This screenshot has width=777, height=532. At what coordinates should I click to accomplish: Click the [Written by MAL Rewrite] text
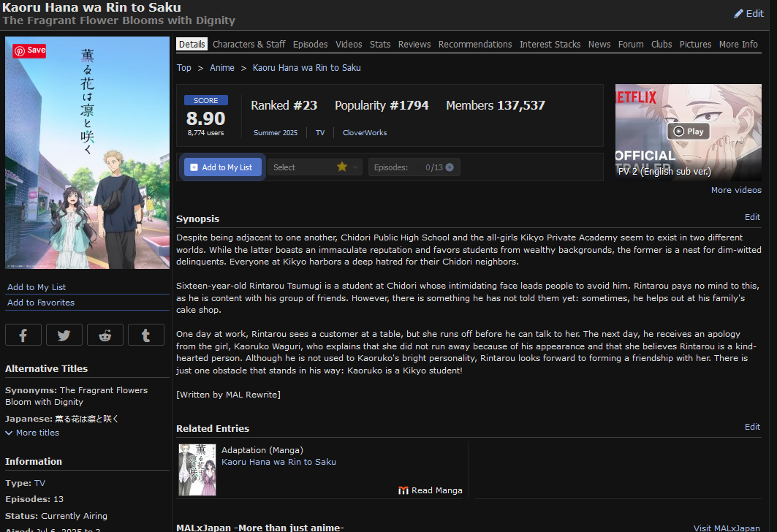(x=229, y=395)
